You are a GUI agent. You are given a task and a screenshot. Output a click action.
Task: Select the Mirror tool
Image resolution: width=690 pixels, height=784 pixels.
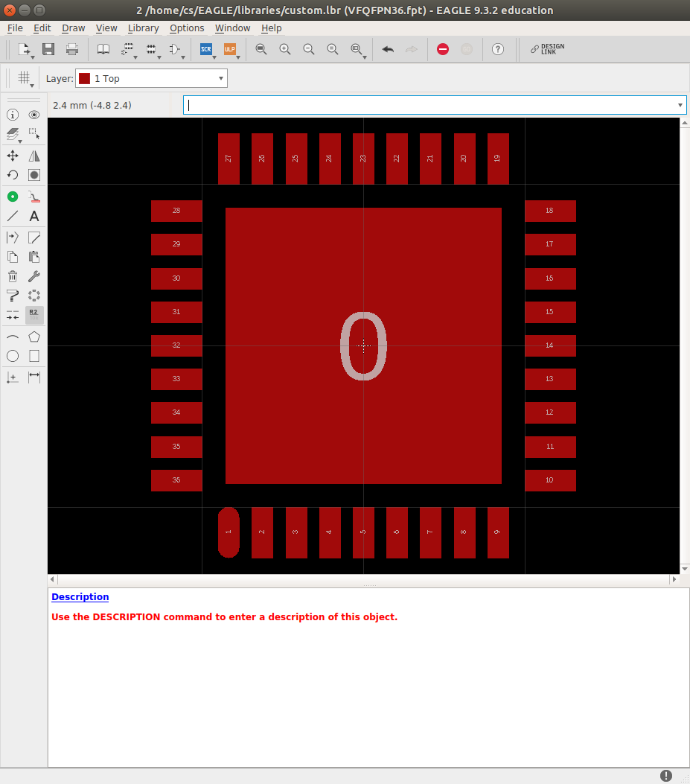tap(34, 156)
